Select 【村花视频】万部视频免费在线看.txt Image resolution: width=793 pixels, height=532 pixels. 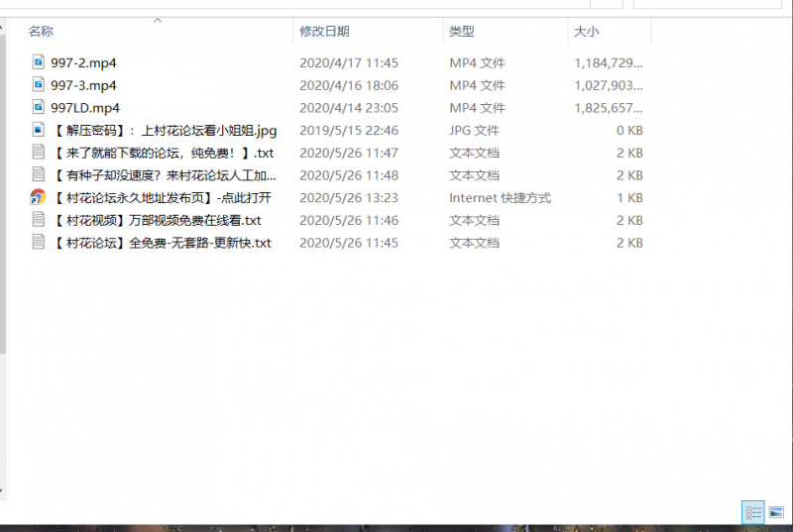157,220
